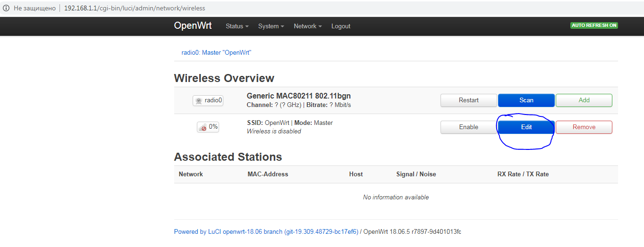Open the radio0: Master "OpenWrt" link
Image resolution: width=644 pixels, height=247 pixels.
click(216, 53)
